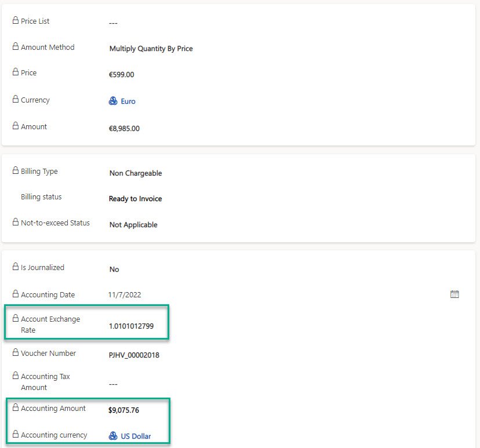Screen dimensions: 480x448
Task: Click the lock icon next to Voucher Number
Action: [16, 353]
